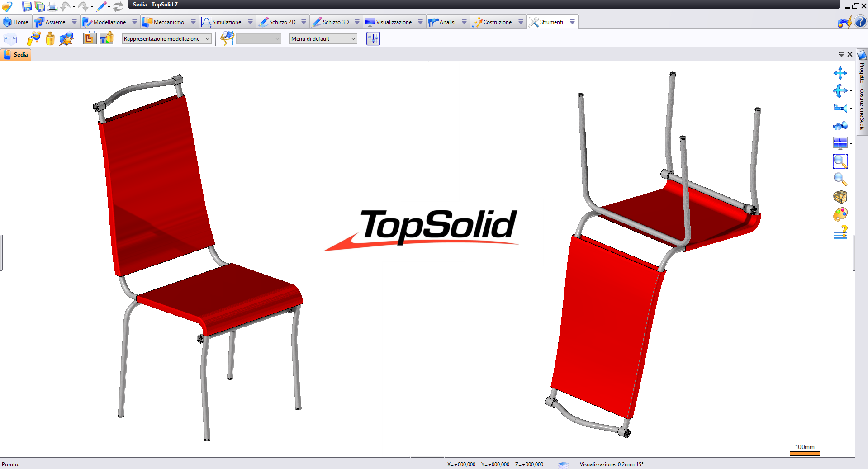Click the pencil edit icon in quick toolbar
The image size is (868, 469).
tap(101, 6)
